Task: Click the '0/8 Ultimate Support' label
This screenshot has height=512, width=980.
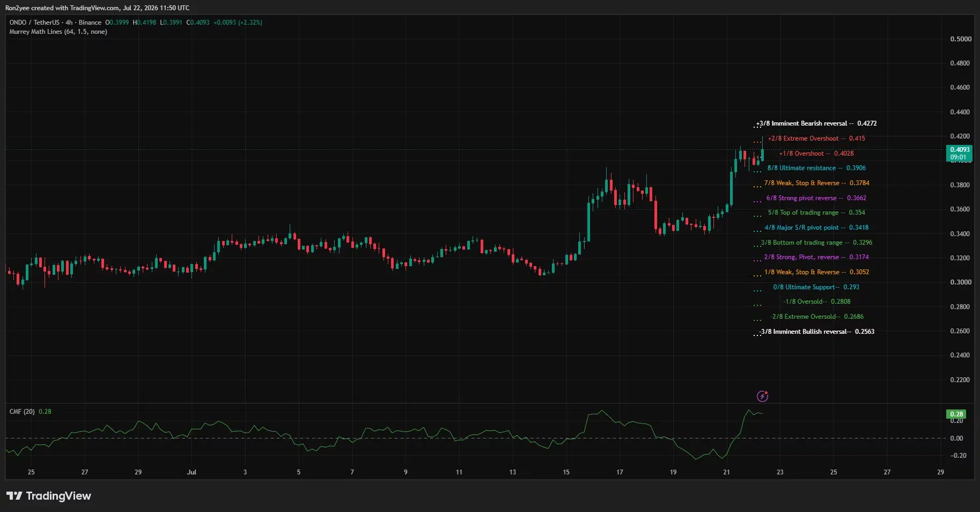Action: (x=816, y=287)
